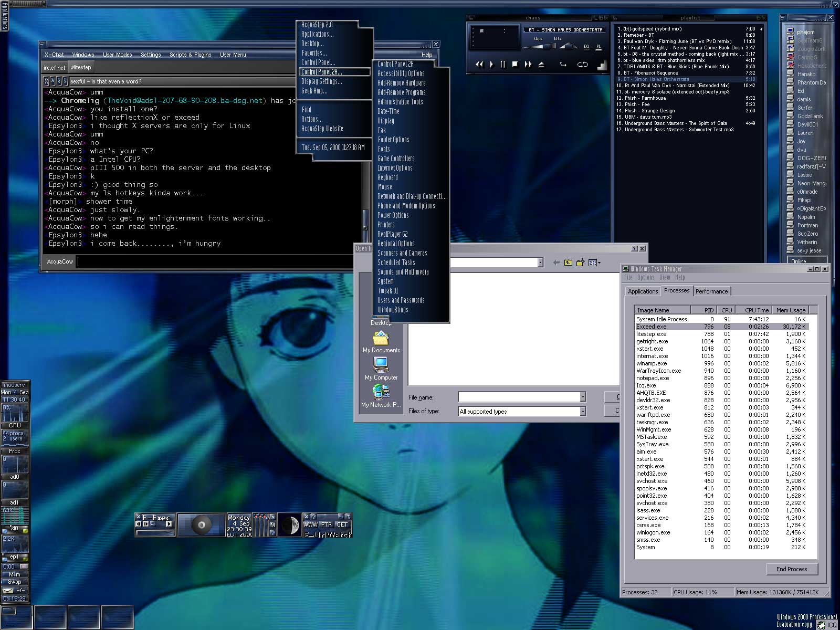Click the back arrow in Open file dialog
Viewport: 840px width, 630px height.
556,262
